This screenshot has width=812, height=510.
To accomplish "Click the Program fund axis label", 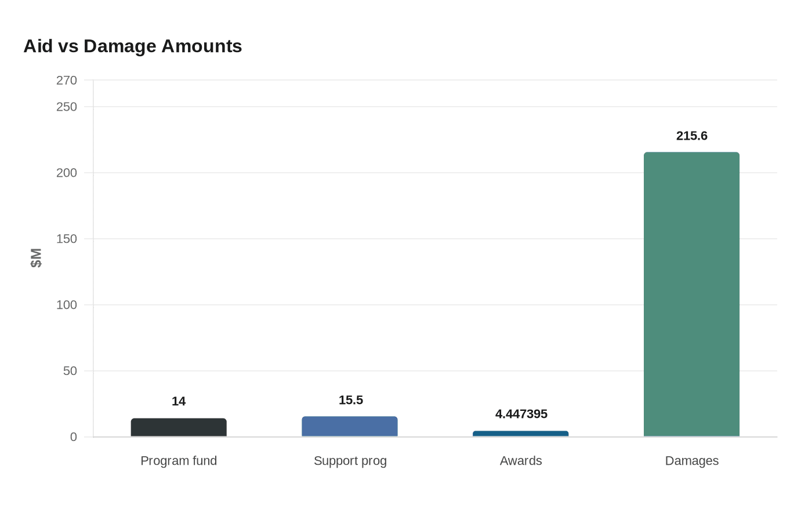I will pyautogui.click(x=179, y=461).
